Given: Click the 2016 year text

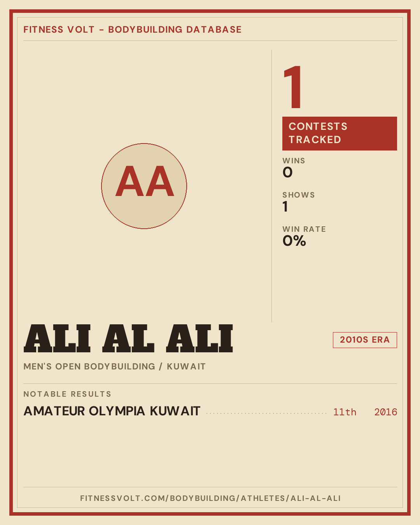Looking at the screenshot, I should pyautogui.click(x=386, y=412).
